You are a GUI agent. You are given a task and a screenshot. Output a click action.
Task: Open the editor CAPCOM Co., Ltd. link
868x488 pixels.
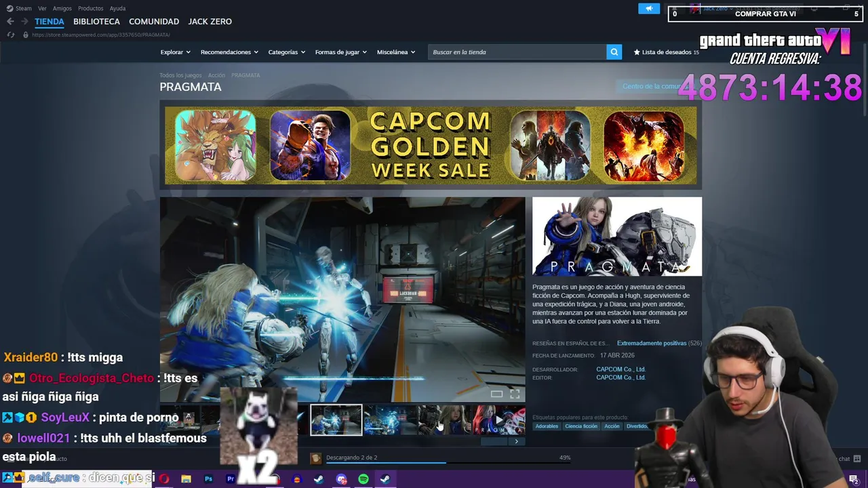pos(620,378)
